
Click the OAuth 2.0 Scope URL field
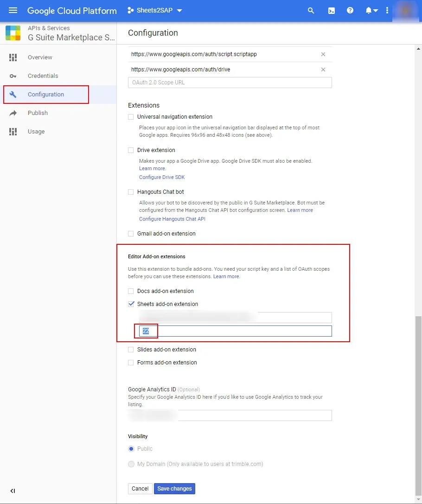230,83
